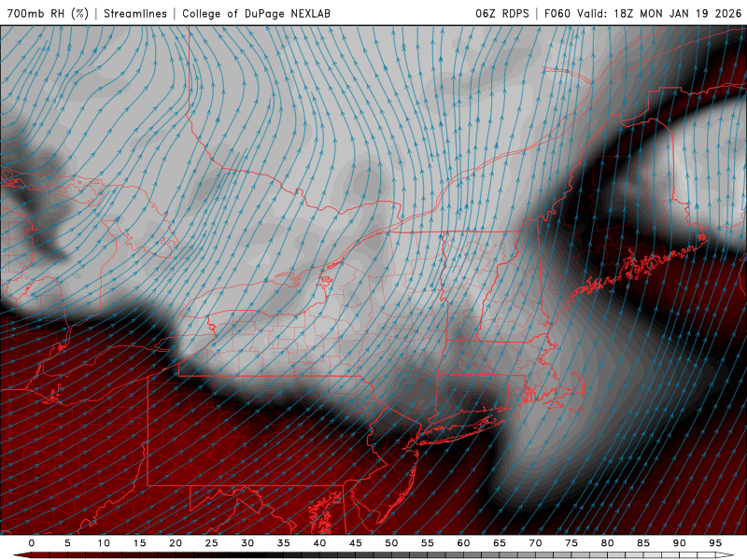Click 'College of DuPage NEXLAB' text
The image size is (747, 560).
256,13
